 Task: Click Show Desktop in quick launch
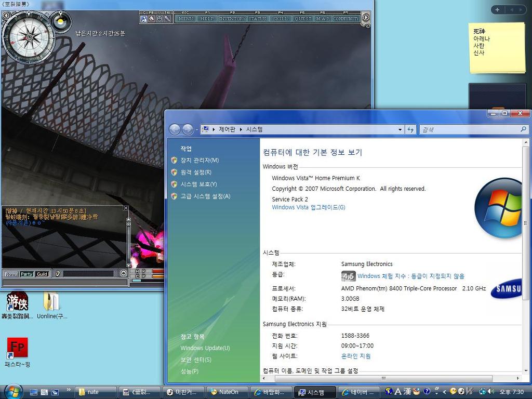[x=34, y=392]
